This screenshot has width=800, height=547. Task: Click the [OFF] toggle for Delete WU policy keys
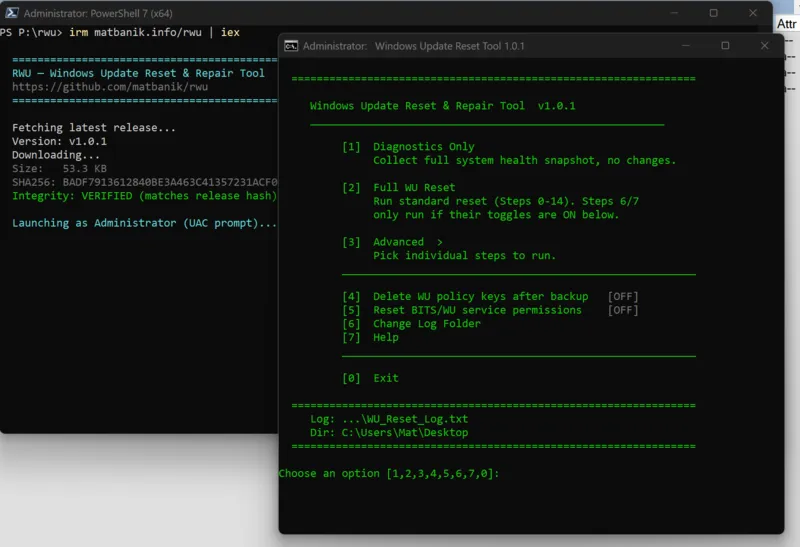623,296
